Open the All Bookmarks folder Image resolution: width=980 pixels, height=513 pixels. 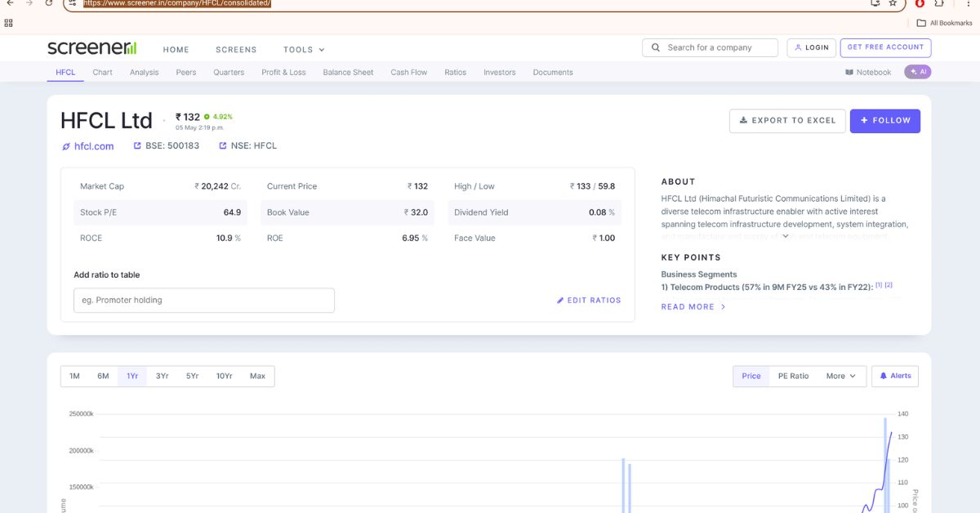pyautogui.click(x=945, y=23)
